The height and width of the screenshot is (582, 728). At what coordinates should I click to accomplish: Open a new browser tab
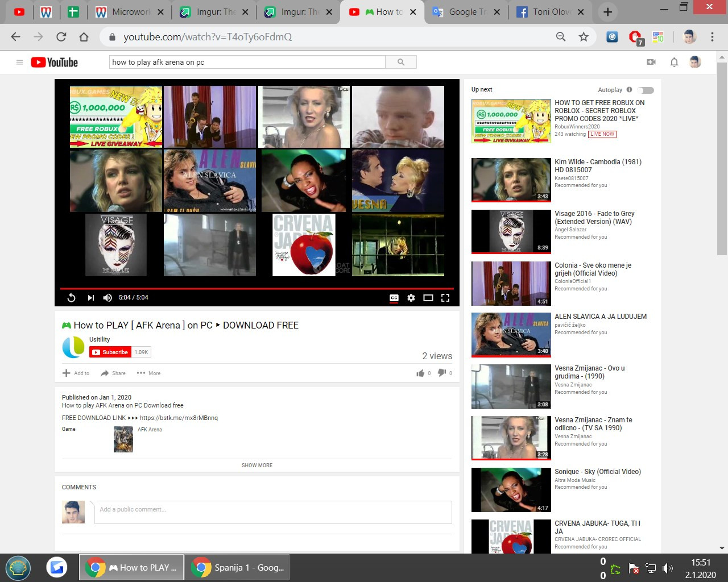[608, 12]
